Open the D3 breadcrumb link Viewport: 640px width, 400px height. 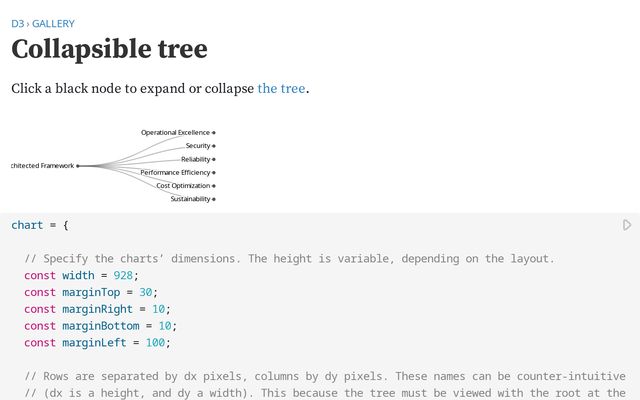point(17,23)
